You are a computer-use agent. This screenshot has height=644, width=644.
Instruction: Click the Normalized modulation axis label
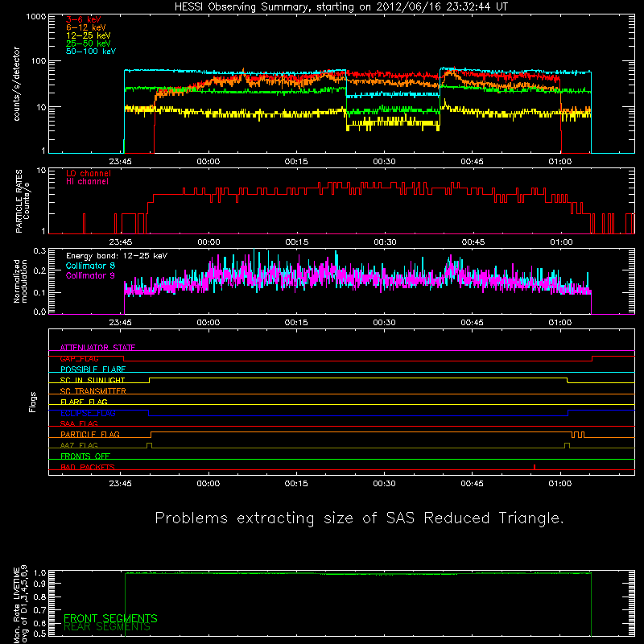[20, 281]
